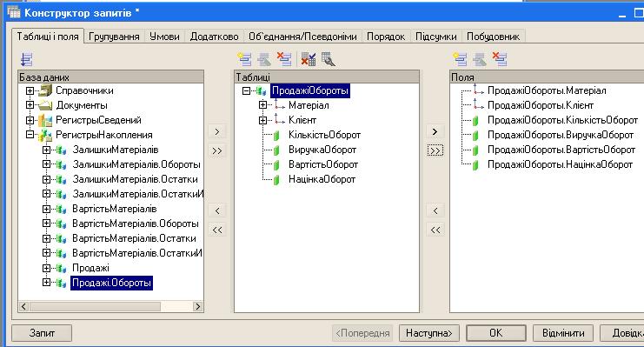The height and width of the screenshot is (347, 644).
Task: Click the Відмінити button
Action: (563, 333)
